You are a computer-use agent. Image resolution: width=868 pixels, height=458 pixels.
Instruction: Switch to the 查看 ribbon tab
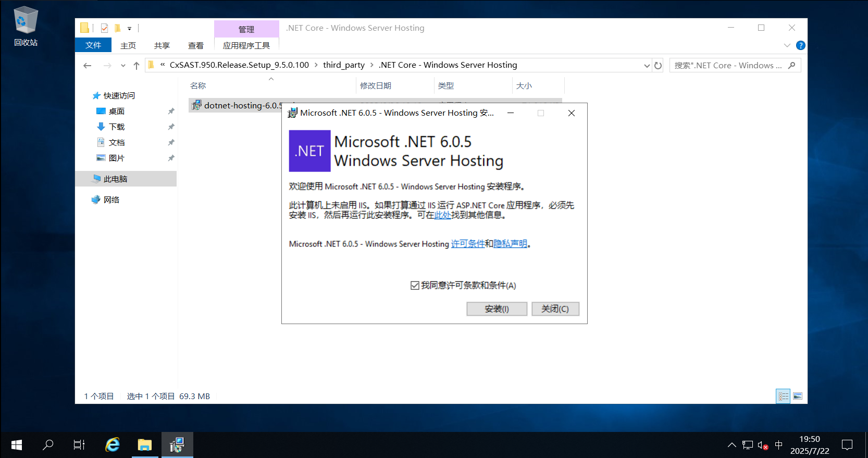(x=196, y=45)
